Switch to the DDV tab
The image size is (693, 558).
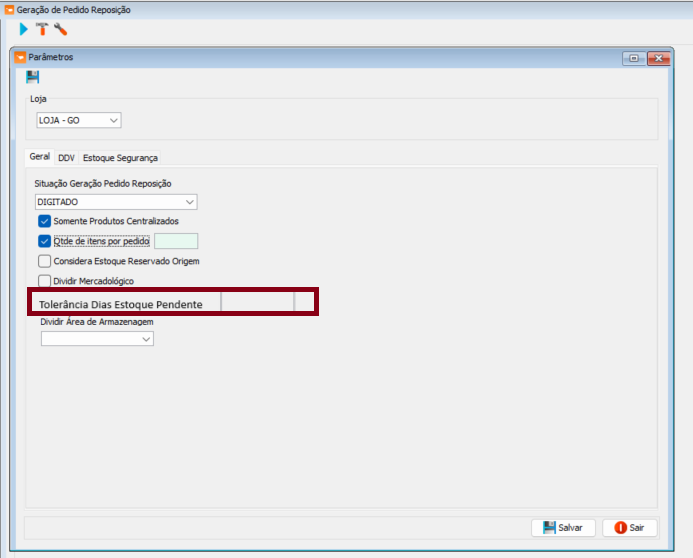coord(66,157)
